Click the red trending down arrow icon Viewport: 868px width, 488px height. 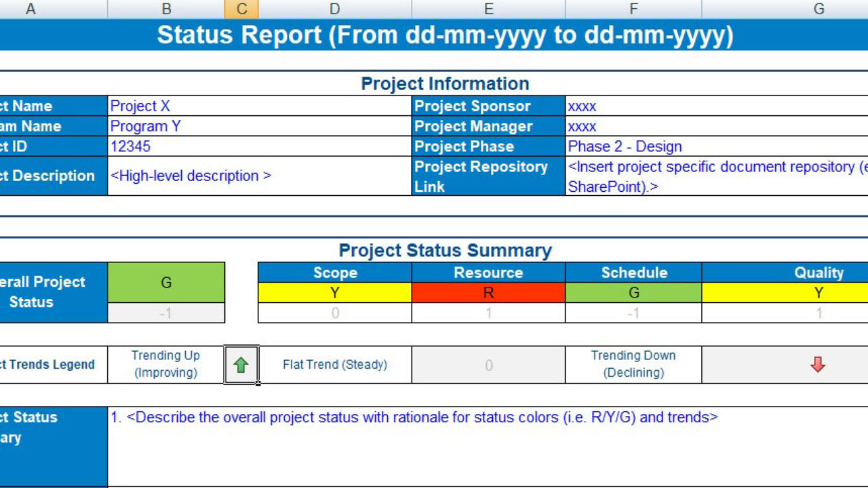[818, 365]
